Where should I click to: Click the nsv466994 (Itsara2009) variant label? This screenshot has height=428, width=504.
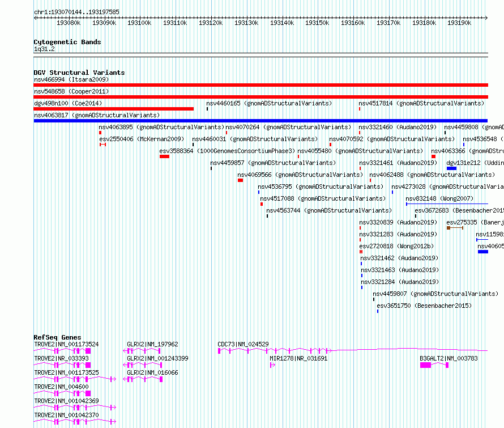[x=71, y=79]
